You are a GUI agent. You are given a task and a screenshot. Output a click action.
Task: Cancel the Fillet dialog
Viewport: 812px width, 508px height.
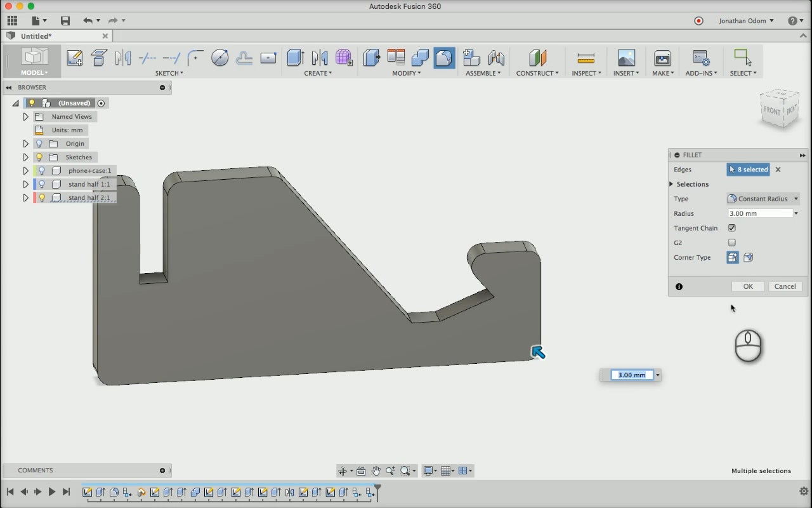tap(785, 286)
